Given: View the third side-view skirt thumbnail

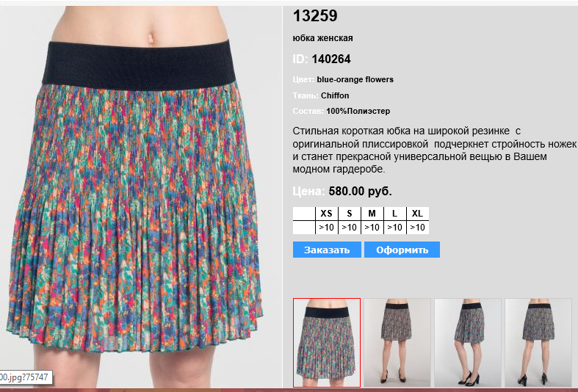Looking at the screenshot, I should tap(468, 343).
